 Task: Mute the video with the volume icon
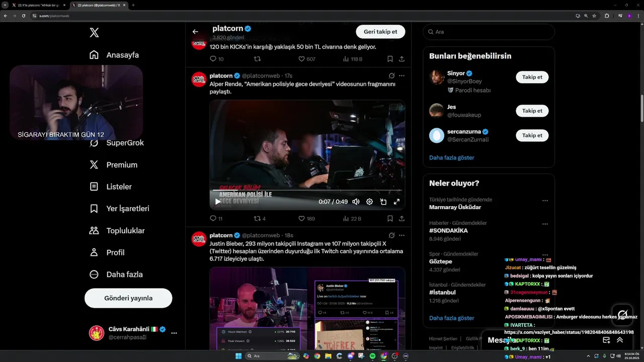(x=356, y=202)
